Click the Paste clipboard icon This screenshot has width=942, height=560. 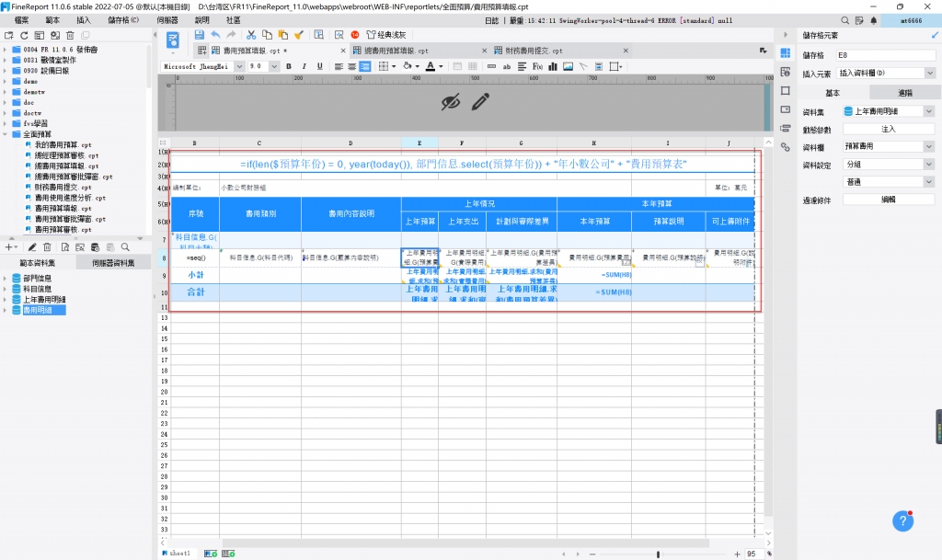tap(282, 35)
